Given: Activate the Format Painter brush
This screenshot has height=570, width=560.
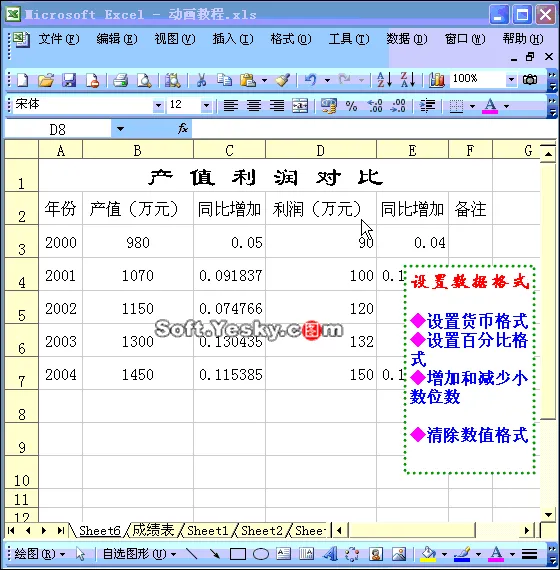Looking at the screenshot, I should (x=282, y=80).
